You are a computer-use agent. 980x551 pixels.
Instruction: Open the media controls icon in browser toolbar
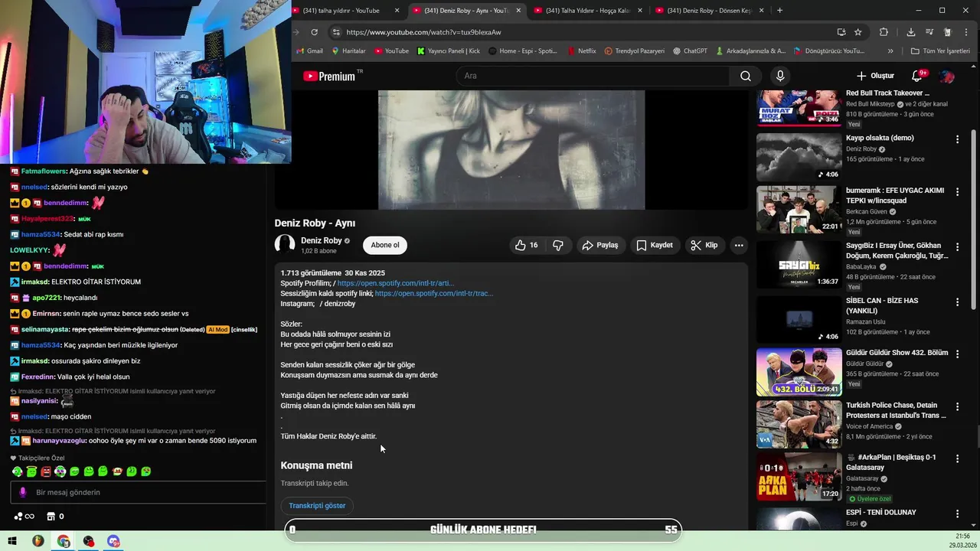929,32
